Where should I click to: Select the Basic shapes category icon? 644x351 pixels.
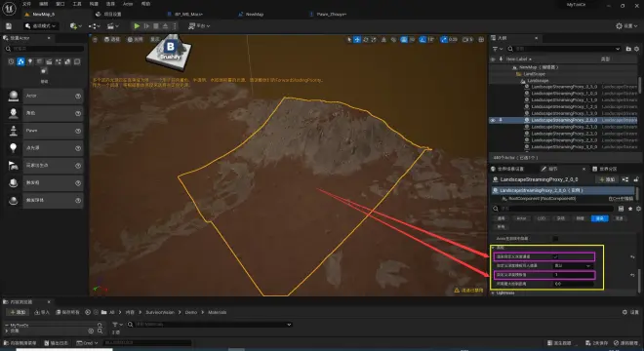tap(20, 61)
